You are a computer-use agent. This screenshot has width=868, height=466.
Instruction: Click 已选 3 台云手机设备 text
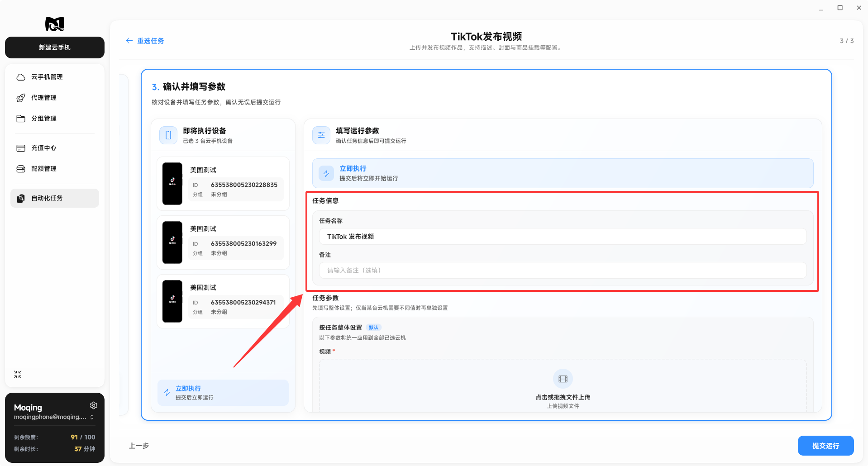208,141
